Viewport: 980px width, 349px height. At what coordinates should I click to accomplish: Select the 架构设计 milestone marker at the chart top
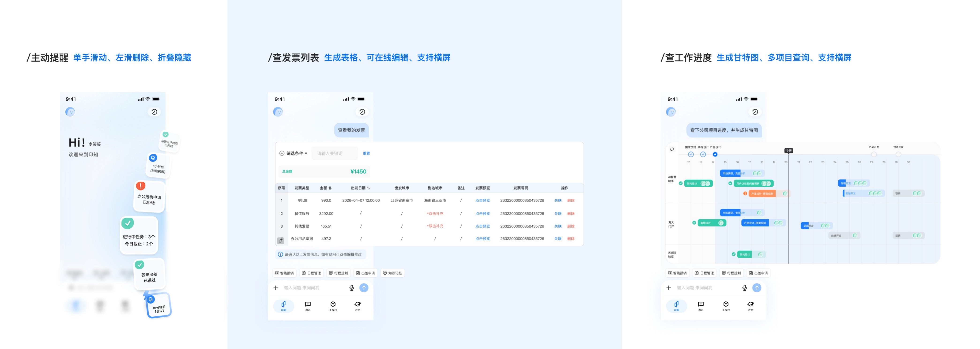click(x=703, y=154)
